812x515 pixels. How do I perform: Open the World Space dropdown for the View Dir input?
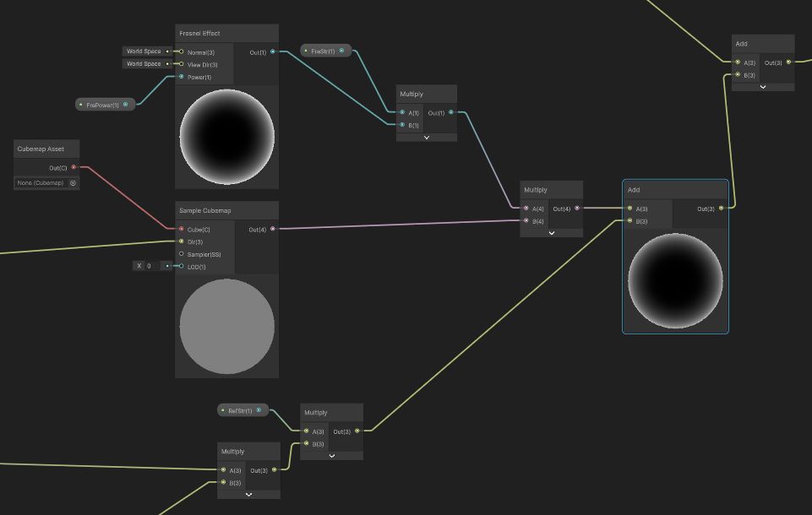145,64
